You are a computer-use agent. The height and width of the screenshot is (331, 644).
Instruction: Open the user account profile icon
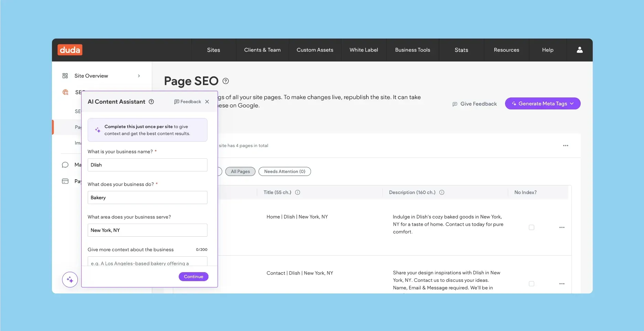click(580, 50)
